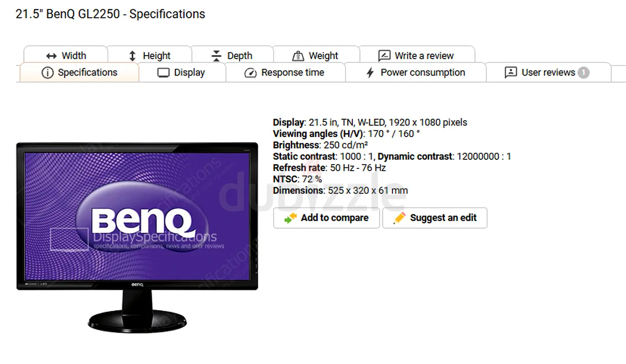Screen dimensions: 626x364
Task: Select the Weight tab
Action: point(316,55)
